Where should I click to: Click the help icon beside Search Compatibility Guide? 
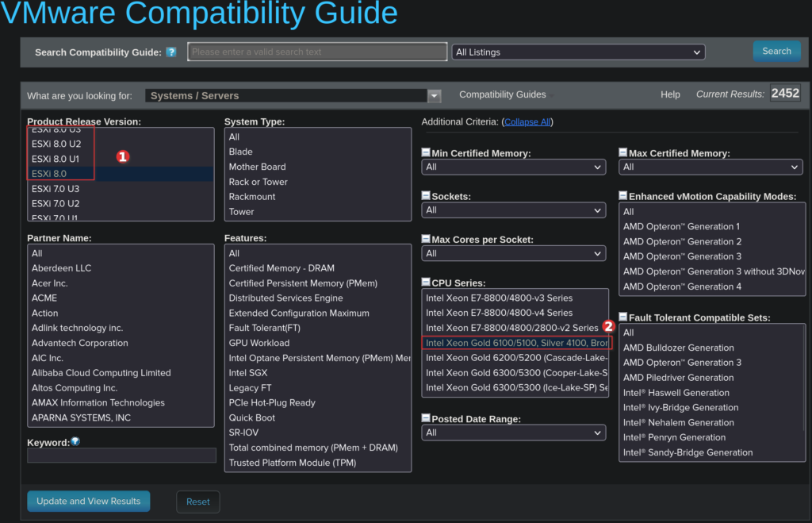point(170,52)
